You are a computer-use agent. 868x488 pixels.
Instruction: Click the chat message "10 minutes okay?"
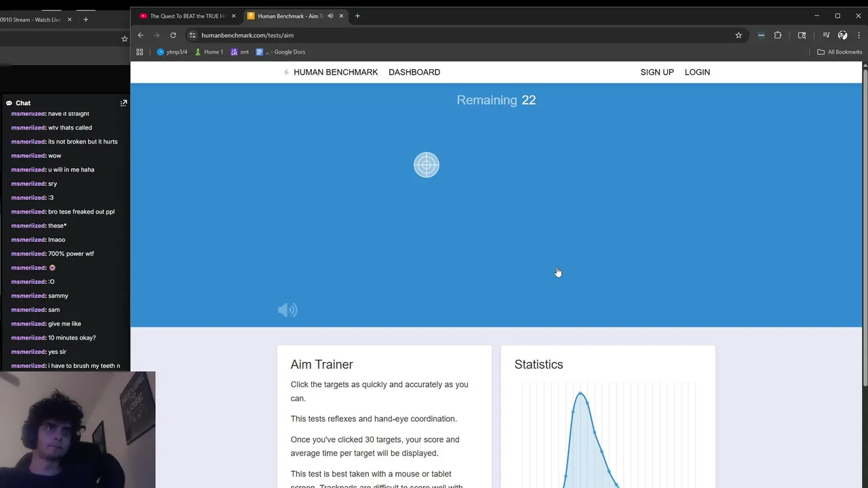pyautogui.click(x=72, y=338)
